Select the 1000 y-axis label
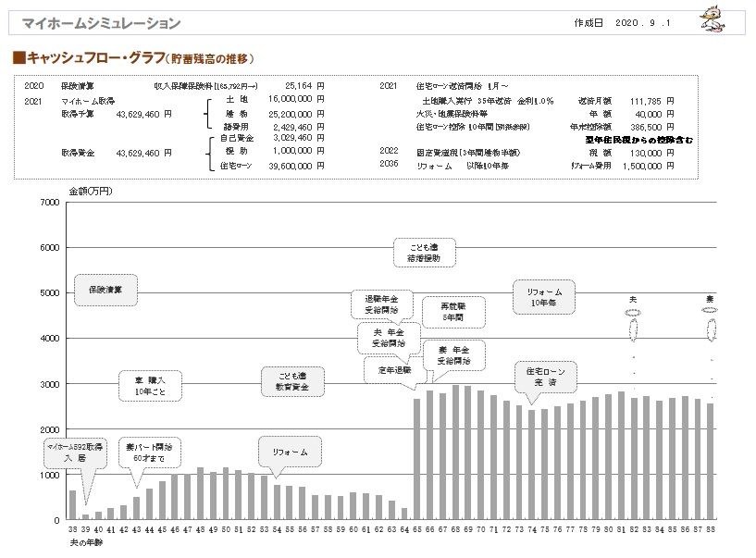Screen dimensions: 756x558 (x=50, y=475)
